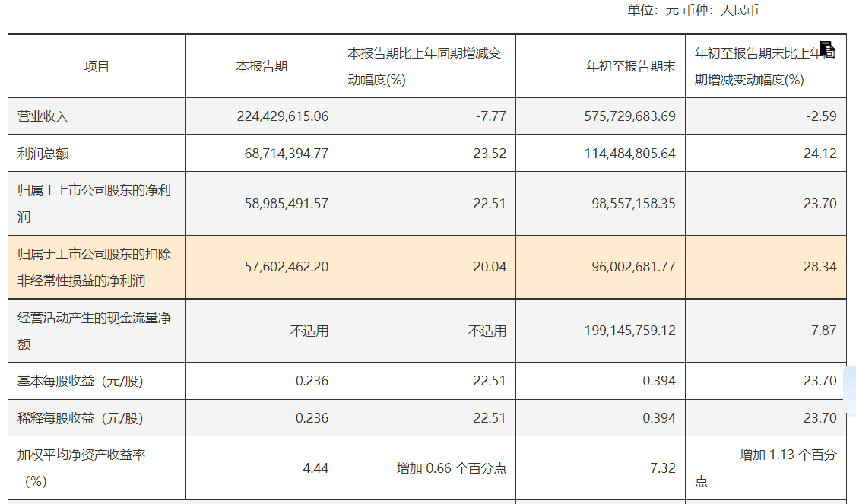Select the highlighted 归属于上市公司股东的扣除非经常性损益的净利润 row
This screenshot has height=504, width=856.
click(95, 267)
